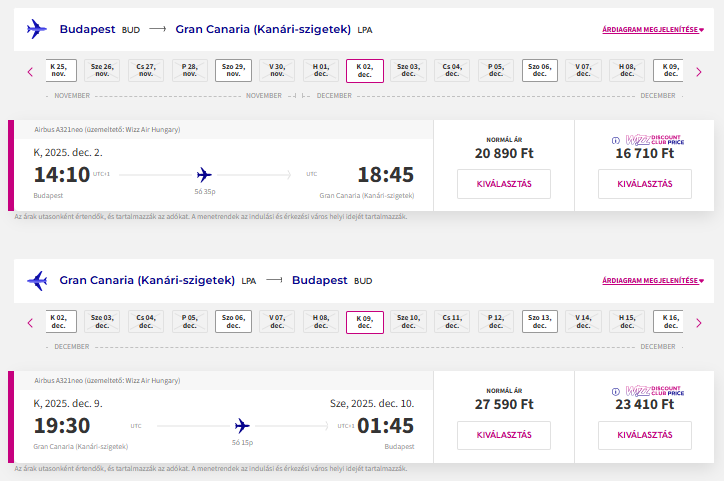
Task: Click info icon beside outbound Wizz Discount Club price
Action: [x=615, y=140]
